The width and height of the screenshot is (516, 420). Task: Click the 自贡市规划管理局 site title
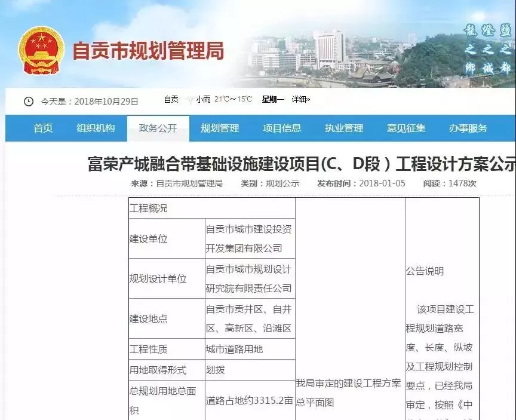148,51
